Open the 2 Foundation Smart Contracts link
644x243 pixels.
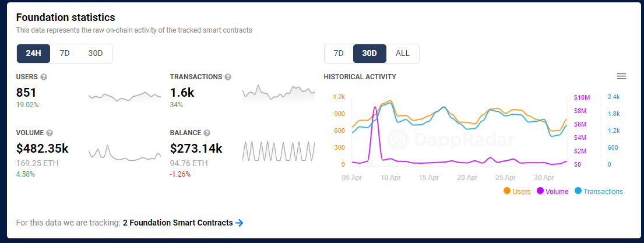178,223
